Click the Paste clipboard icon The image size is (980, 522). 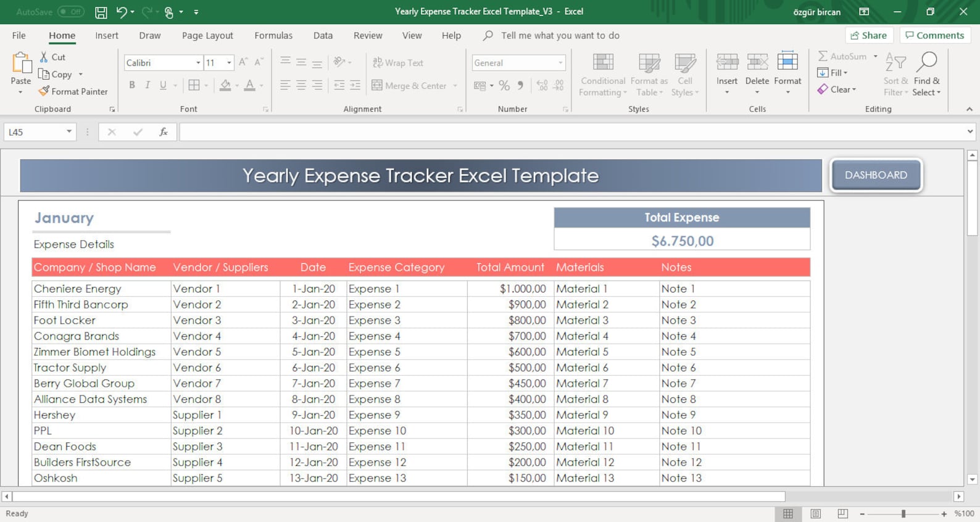(x=21, y=64)
